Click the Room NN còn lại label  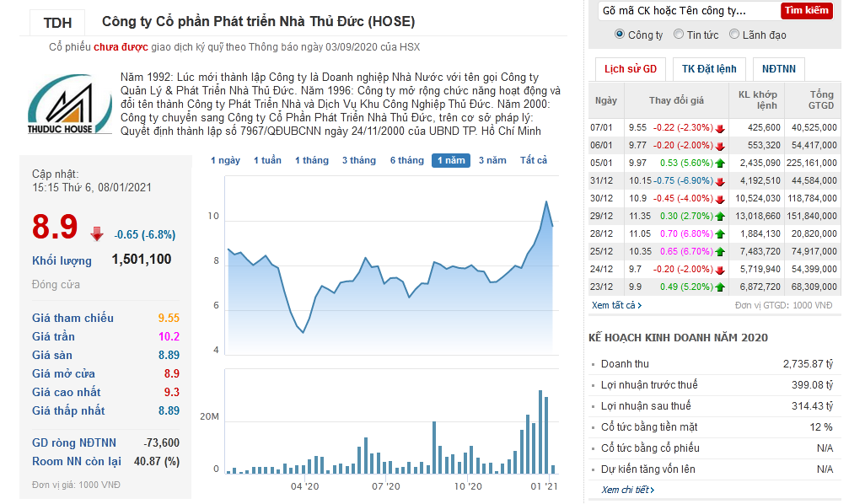[77, 462]
